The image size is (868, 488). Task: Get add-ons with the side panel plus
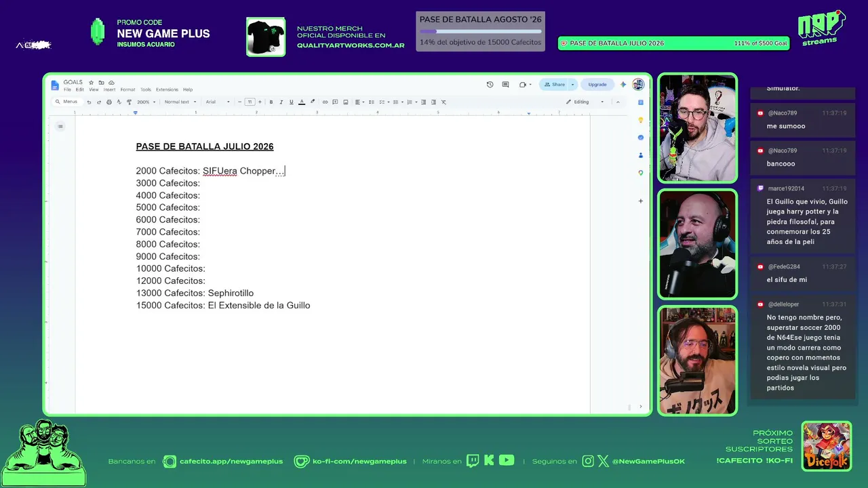(641, 201)
